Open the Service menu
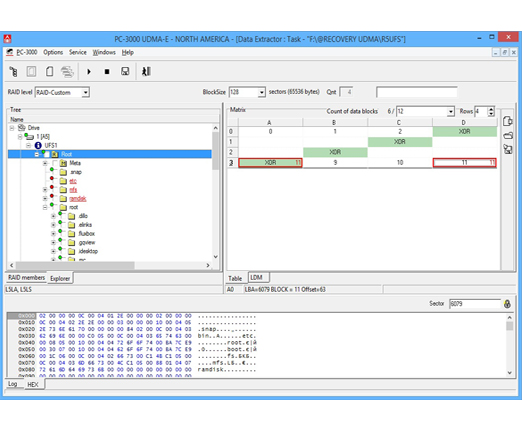Viewport: 522px width, 435px height. click(78, 52)
